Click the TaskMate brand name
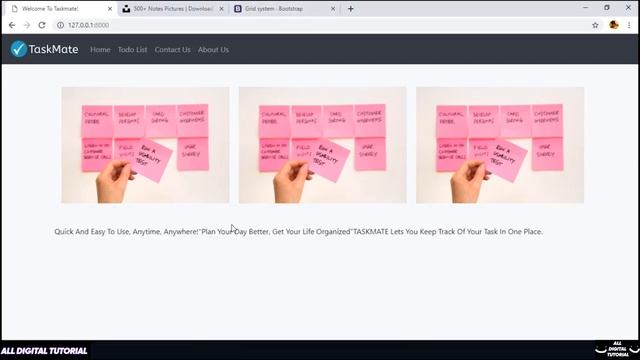Viewport: 640px width, 360px height. [53, 49]
